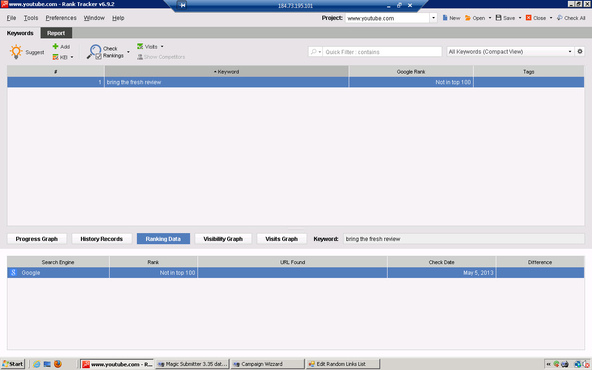The width and height of the screenshot is (592, 370).
Task: Select the Google row in ranking data
Action: coord(296,273)
